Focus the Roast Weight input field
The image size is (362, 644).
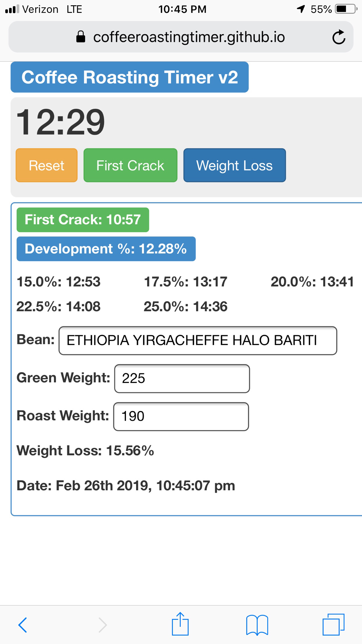181,417
